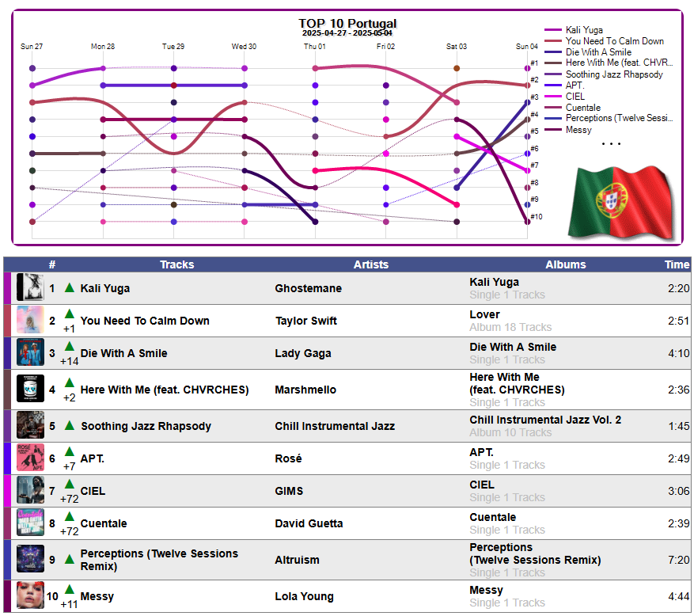The image size is (694, 616).
Task: Click the 7:20 duration of Perceptions
Action: coord(678,559)
